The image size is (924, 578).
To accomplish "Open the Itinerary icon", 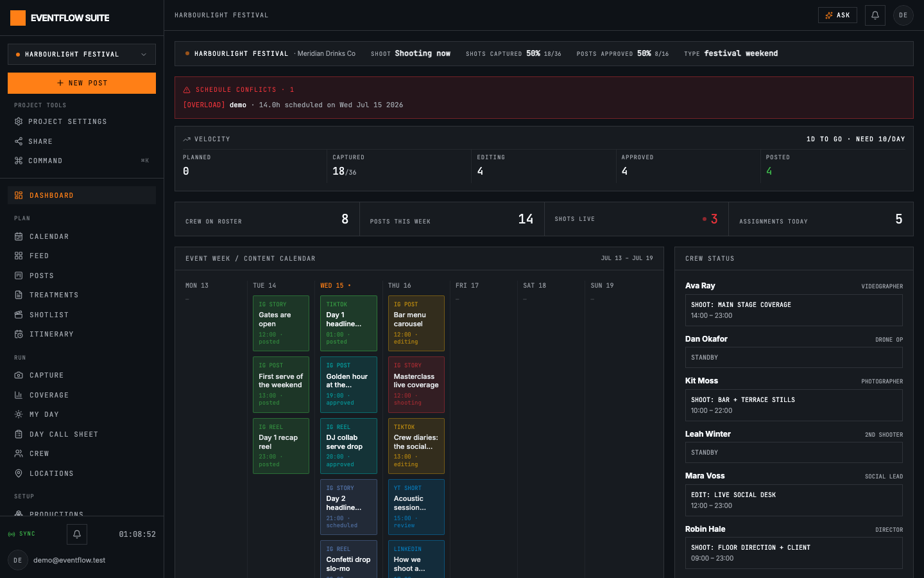I will point(19,334).
